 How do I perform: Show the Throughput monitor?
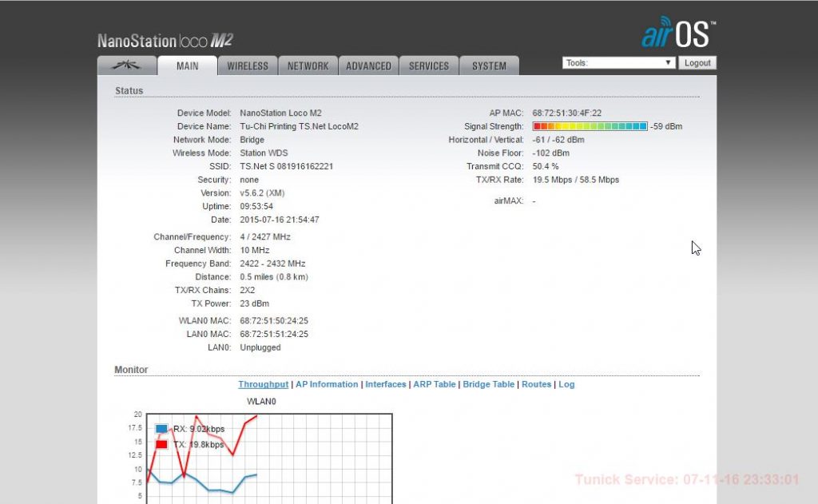click(x=264, y=384)
